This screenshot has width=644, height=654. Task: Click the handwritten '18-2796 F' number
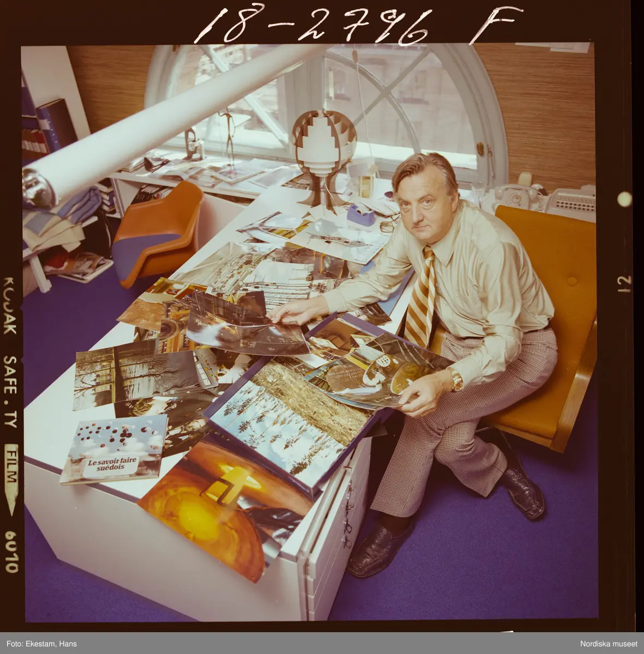(354, 25)
